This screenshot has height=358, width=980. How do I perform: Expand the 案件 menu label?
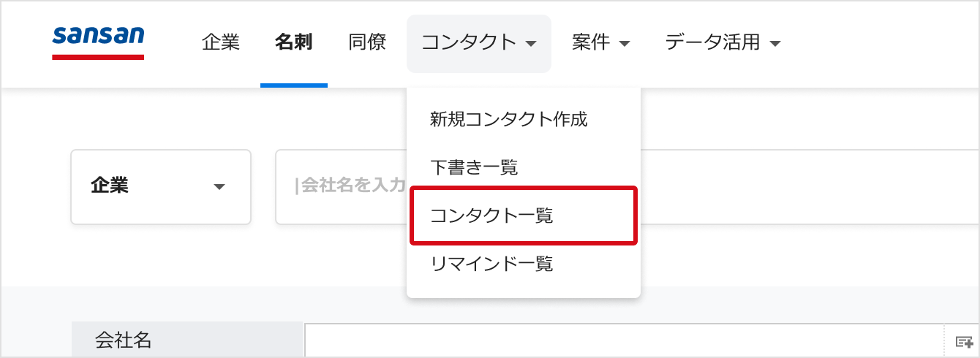click(x=591, y=42)
